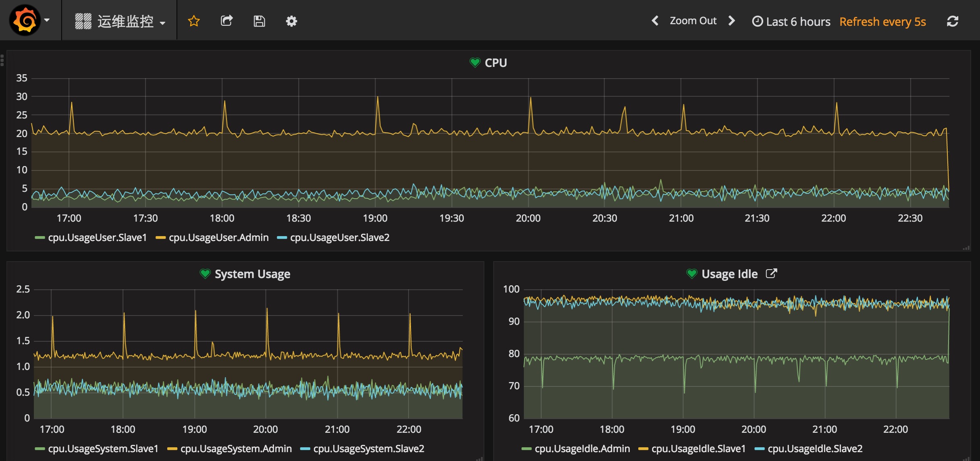This screenshot has width=980, height=461.
Task: Open color picker for cpu.UsageIdle.Slave2 swatch
Action: tap(760, 449)
